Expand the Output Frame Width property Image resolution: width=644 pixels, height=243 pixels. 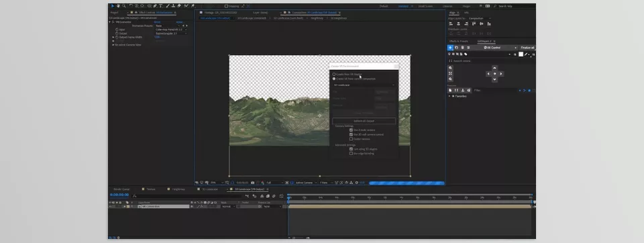(x=113, y=37)
